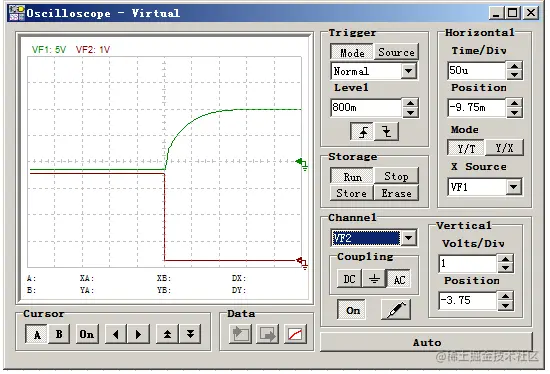Move cursor down with arrow button
Viewport: 550px width, 374px height.
click(190, 334)
